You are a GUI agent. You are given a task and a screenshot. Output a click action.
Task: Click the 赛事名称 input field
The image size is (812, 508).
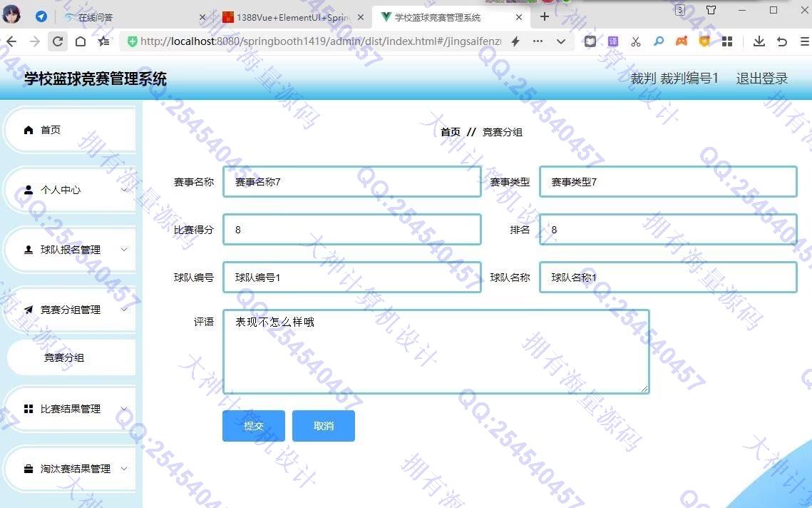point(352,182)
